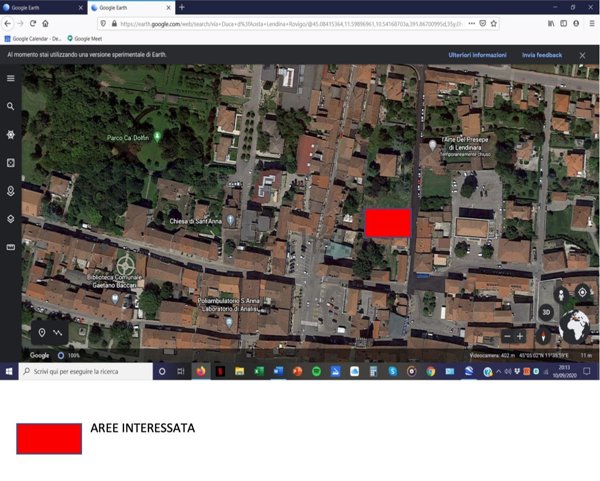This screenshot has width=600, height=481.
Task: Open File Explorer from taskbar
Action: (240, 372)
